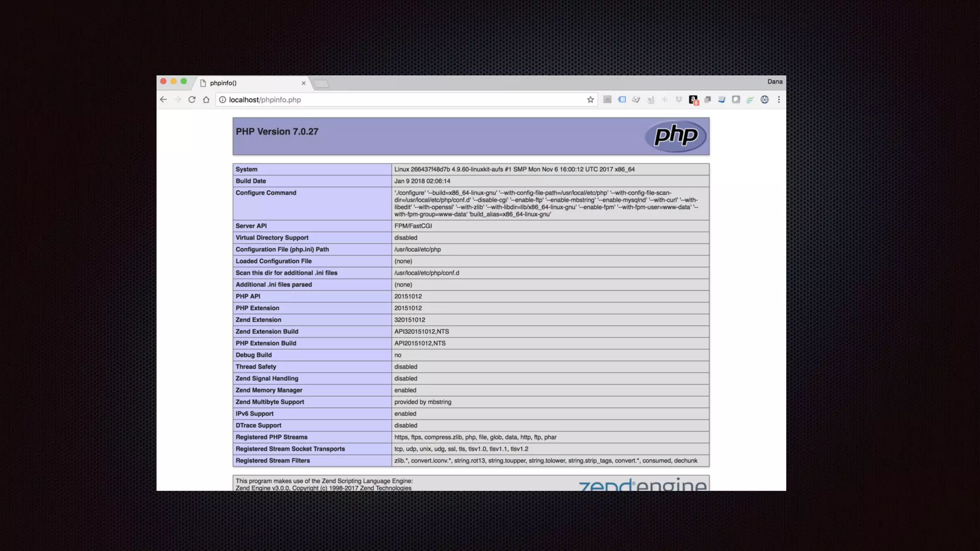Click the browser back arrow
This screenshot has height=551, width=980.
(x=164, y=99)
